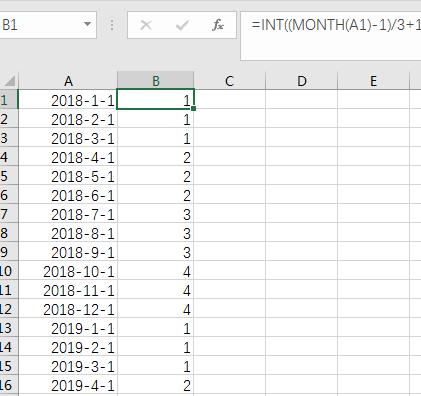This screenshot has width=421, height=396.
Task: Click empty cell C1
Action: (230, 99)
